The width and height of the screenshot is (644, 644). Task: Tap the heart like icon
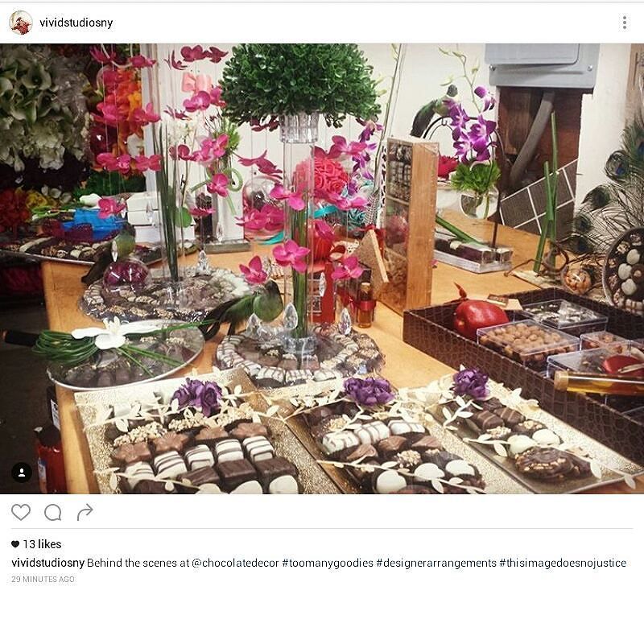[21, 512]
